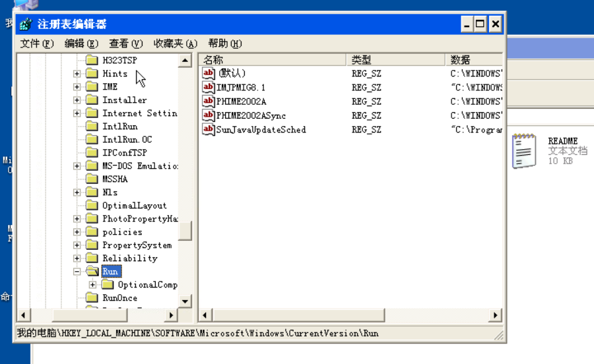Open the 帮助(H) menu
This screenshot has width=594, height=364.
click(225, 44)
